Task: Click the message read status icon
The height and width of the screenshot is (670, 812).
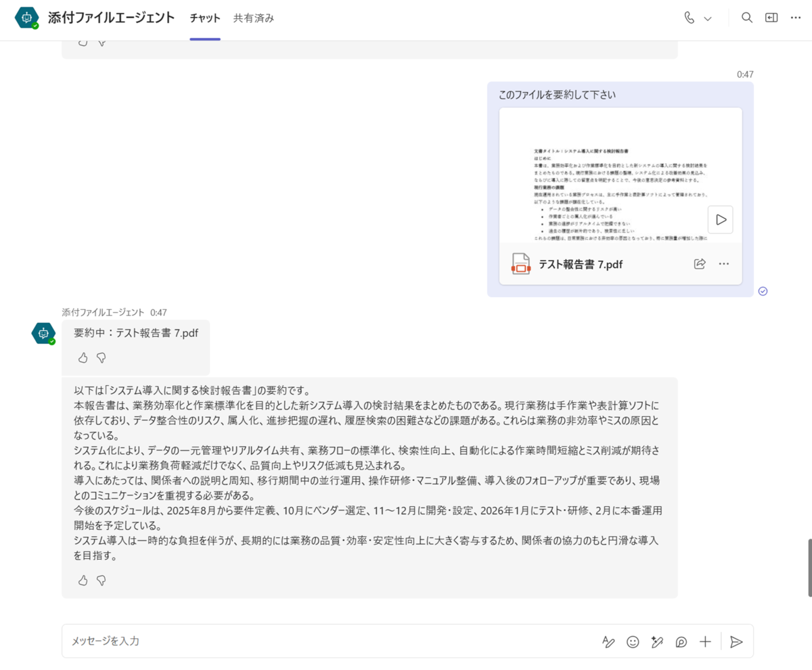Action: click(x=763, y=291)
